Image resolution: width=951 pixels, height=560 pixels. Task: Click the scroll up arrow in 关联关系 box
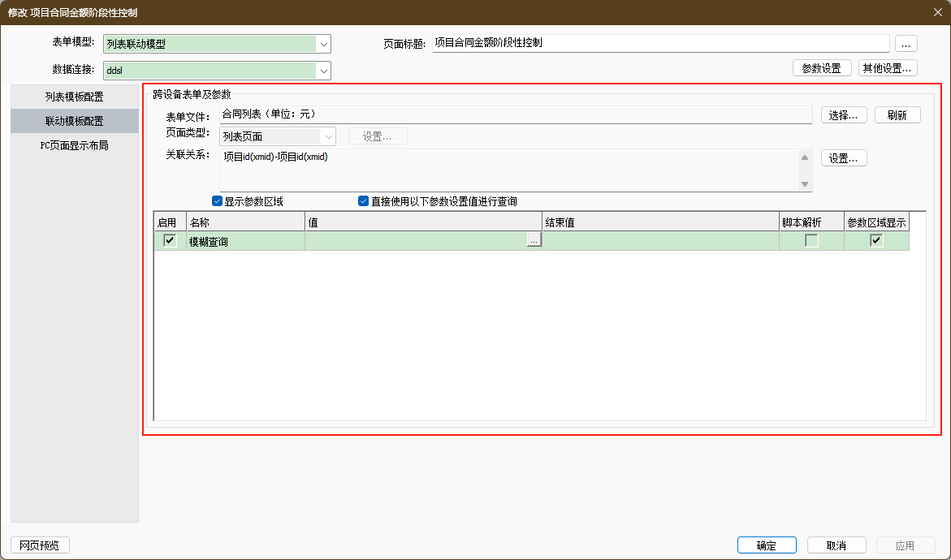tap(805, 157)
